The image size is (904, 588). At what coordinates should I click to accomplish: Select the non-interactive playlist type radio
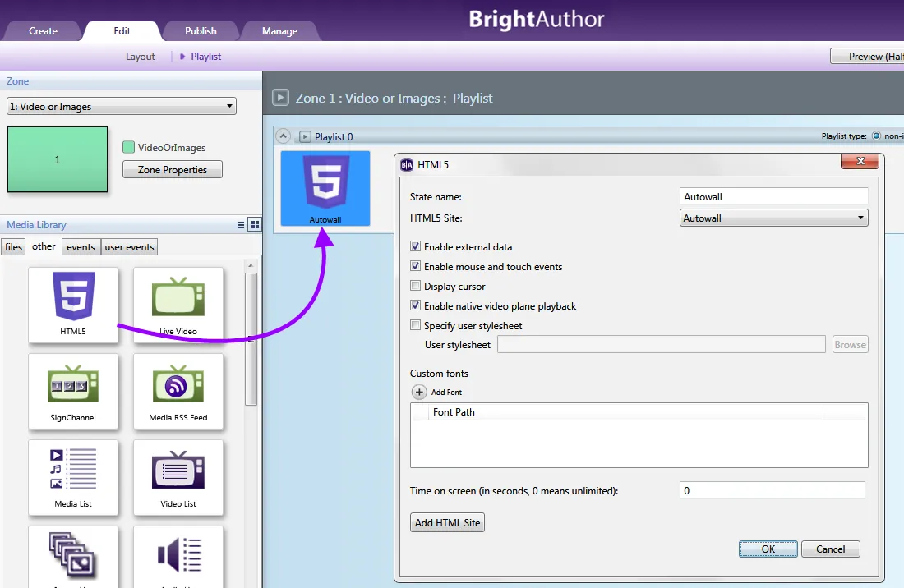876,136
